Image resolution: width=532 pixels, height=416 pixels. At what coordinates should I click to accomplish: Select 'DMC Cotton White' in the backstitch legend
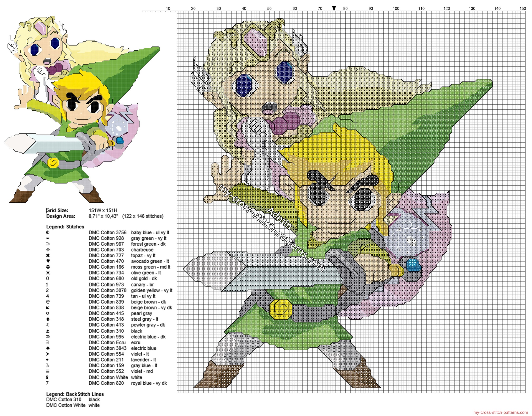point(66,405)
